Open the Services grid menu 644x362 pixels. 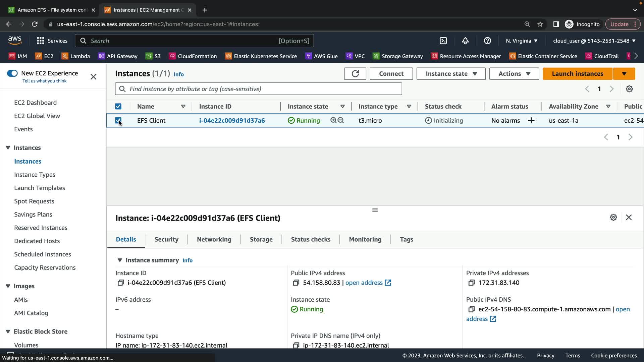click(x=41, y=41)
